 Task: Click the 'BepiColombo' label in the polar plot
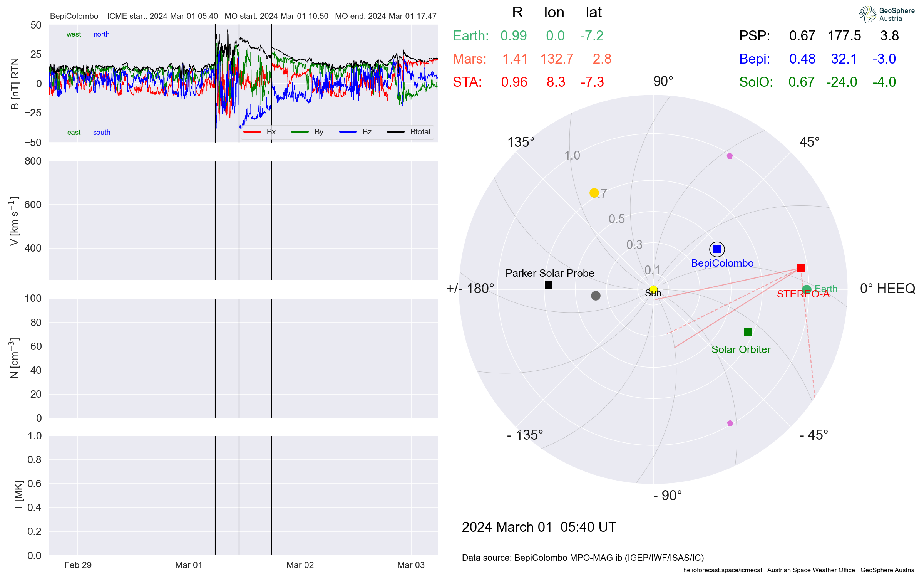722,263
